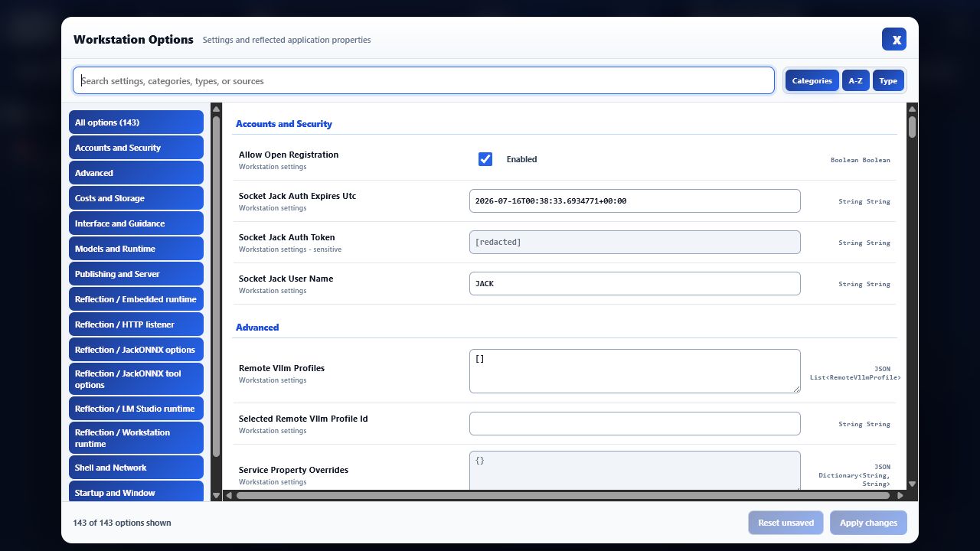Screen dimensions: 980x551
Task: Open Startup and Window category
Action: (136, 491)
